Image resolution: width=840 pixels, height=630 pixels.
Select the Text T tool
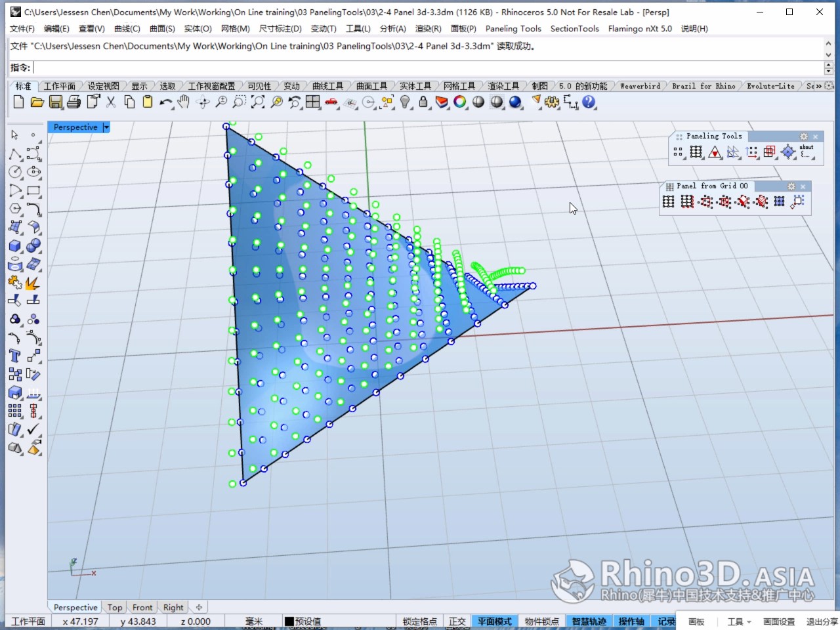pos(15,356)
